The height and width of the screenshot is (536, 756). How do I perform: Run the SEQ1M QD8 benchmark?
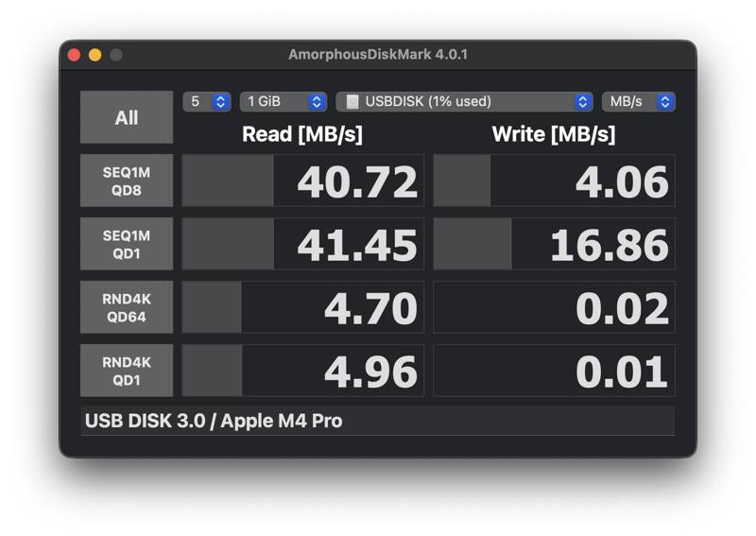point(127,181)
